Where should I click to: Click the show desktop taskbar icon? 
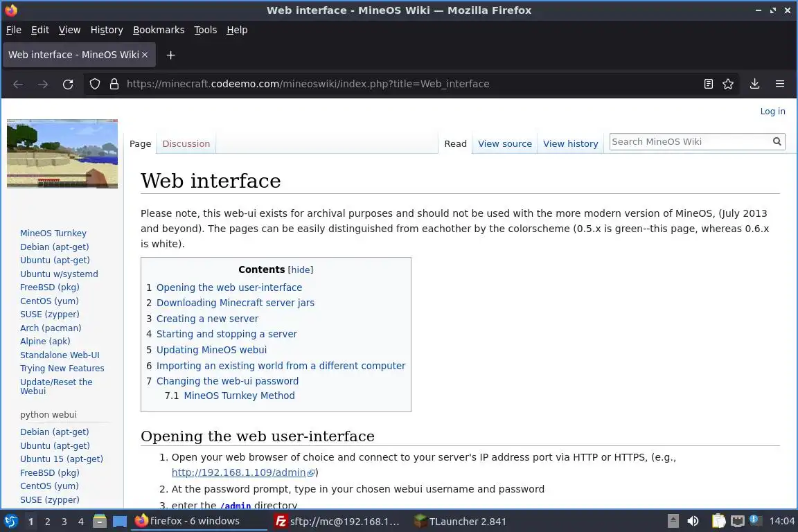coord(120,522)
